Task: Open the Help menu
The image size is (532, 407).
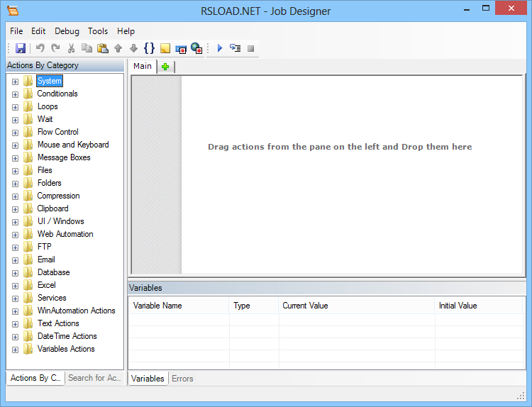Action: pyautogui.click(x=126, y=31)
